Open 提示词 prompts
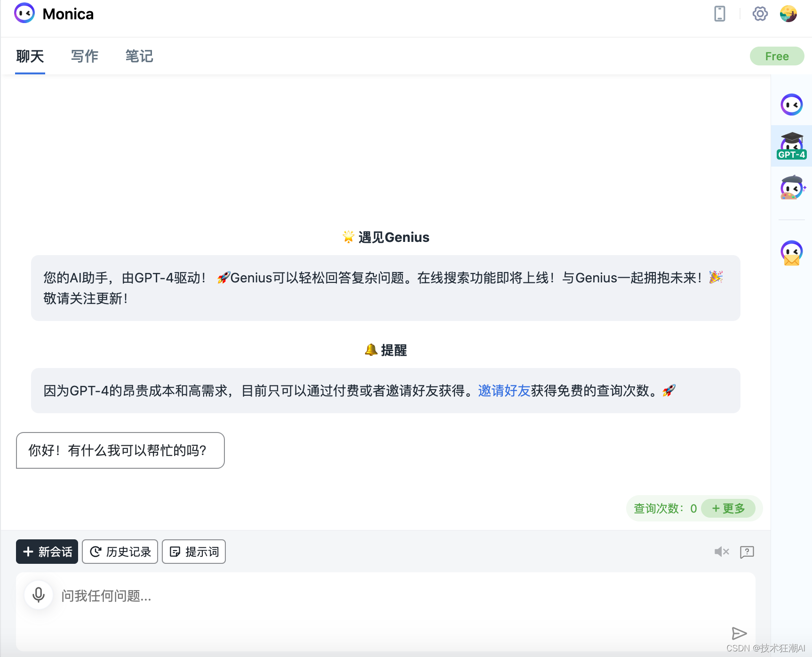The height and width of the screenshot is (657, 812). click(194, 552)
